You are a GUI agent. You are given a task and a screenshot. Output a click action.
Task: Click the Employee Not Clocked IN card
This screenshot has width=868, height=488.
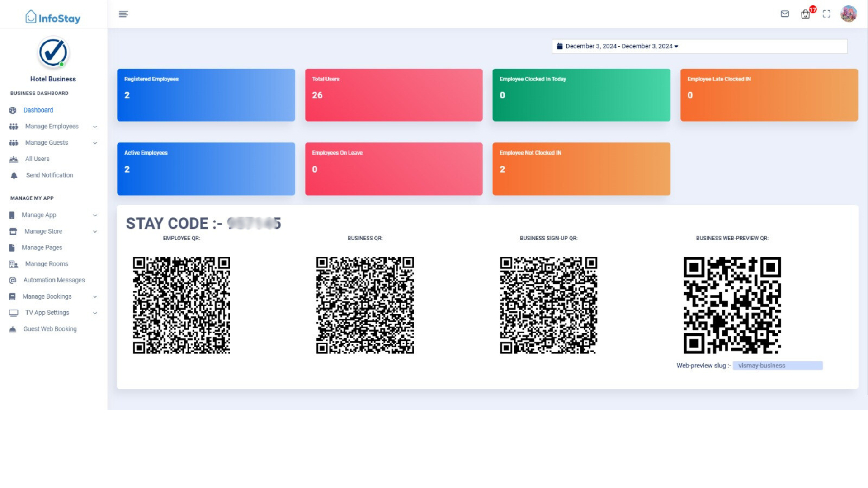[x=581, y=169]
